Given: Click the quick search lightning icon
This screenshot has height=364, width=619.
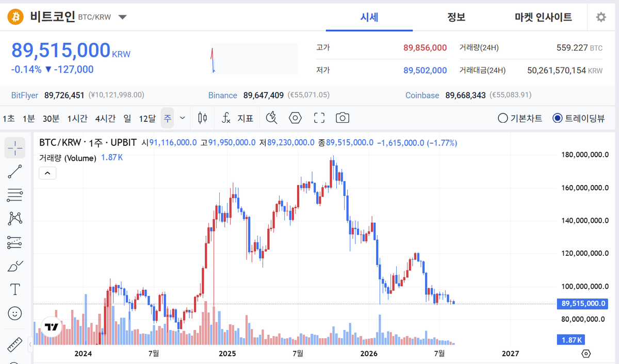Looking at the screenshot, I should [272, 118].
